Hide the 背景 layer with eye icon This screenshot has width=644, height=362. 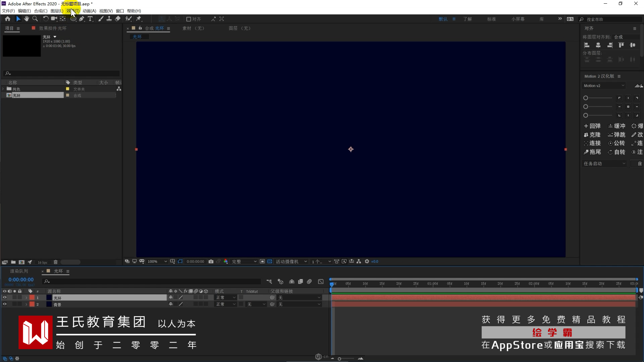point(5,304)
